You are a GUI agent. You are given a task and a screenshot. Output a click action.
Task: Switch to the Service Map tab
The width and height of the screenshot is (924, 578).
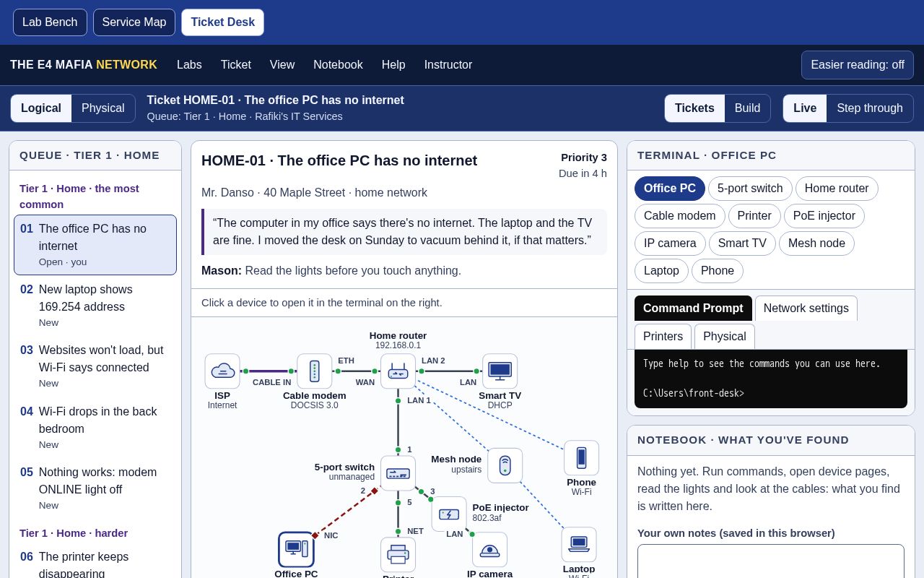[134, 22]
